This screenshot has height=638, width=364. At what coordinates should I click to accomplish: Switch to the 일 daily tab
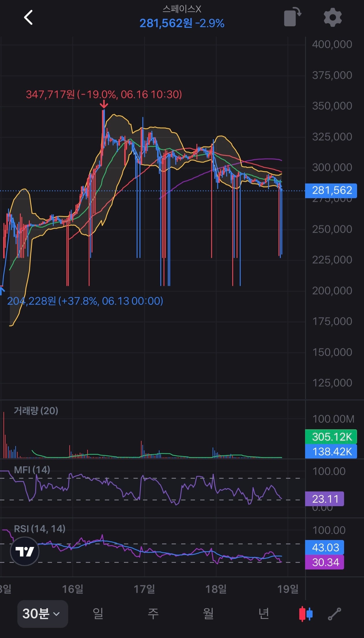(x=98, y=613)
